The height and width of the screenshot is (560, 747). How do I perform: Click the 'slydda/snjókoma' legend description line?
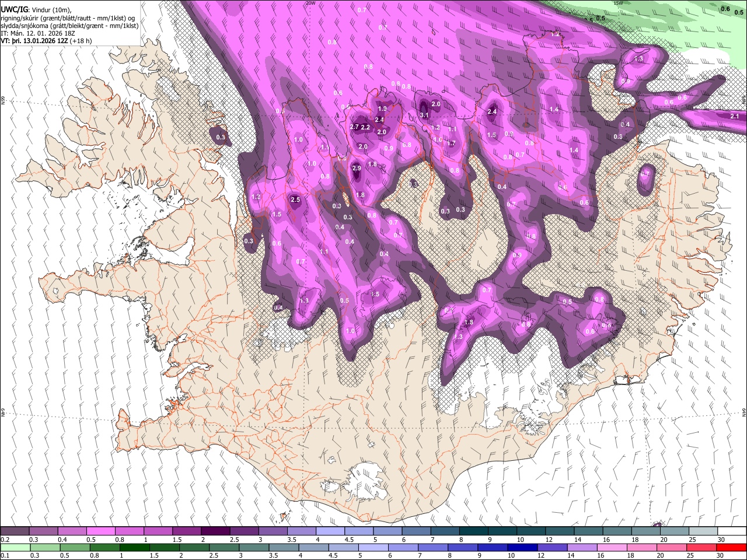point(69,26)
